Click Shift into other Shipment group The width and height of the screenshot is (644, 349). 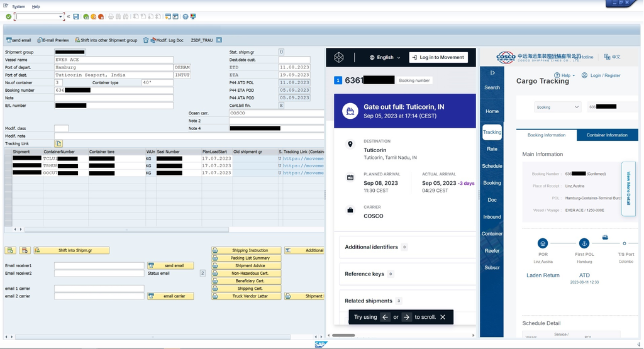pyautogui.click(x=106, y=40)
